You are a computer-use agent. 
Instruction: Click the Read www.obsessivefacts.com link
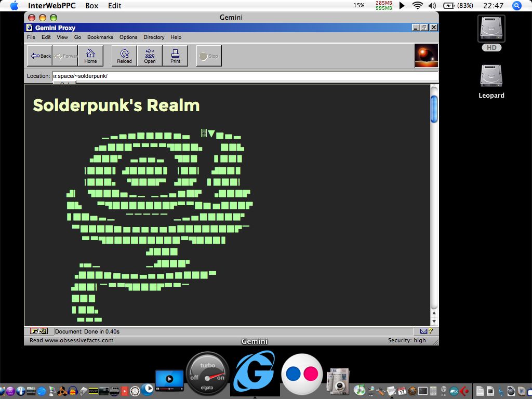pyautogui.click(x=71, y=340)
